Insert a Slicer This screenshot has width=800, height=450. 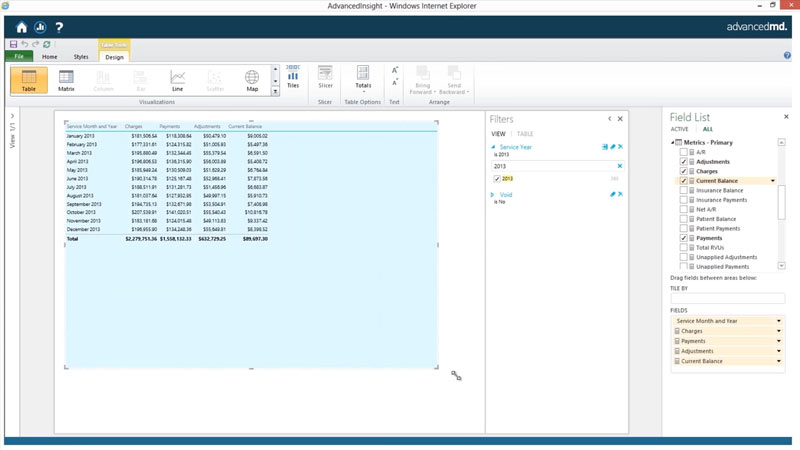[x=326, y=78]
